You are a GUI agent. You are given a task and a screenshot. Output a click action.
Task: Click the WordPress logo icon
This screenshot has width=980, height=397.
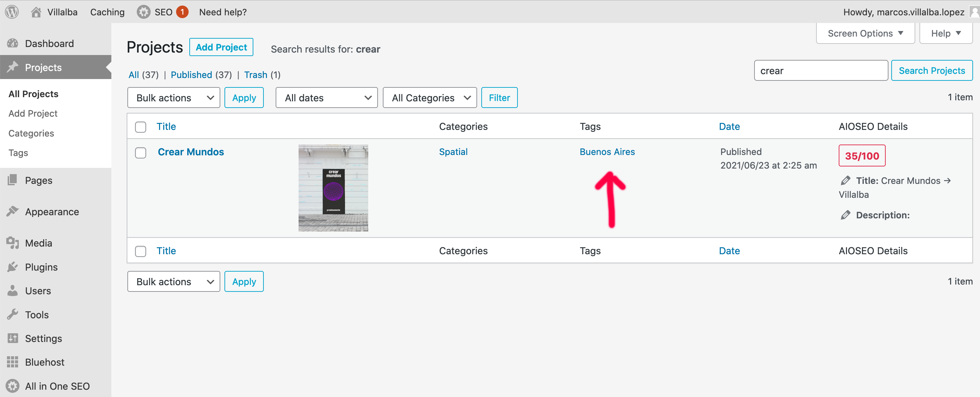click(12, 12)
